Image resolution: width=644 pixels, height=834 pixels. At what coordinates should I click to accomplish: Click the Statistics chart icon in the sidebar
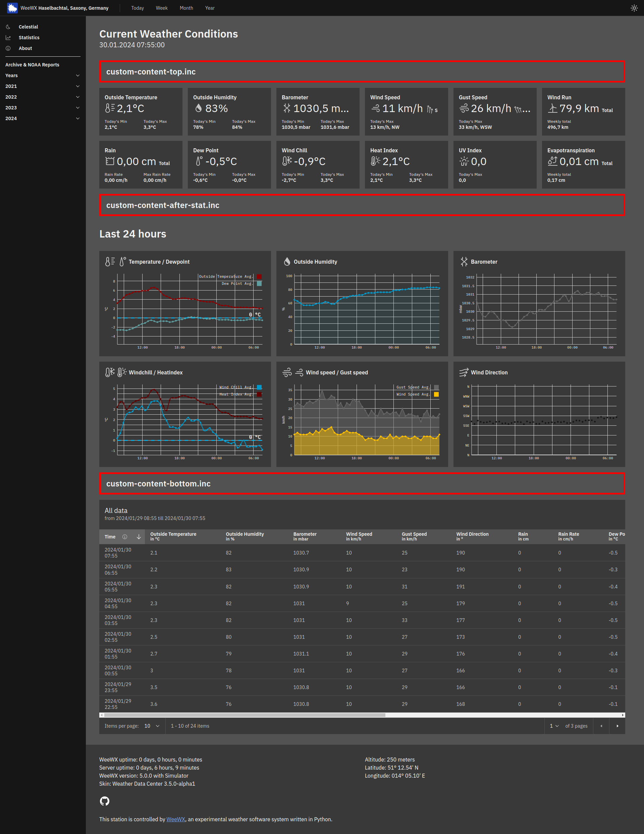(x=8, y=38)
